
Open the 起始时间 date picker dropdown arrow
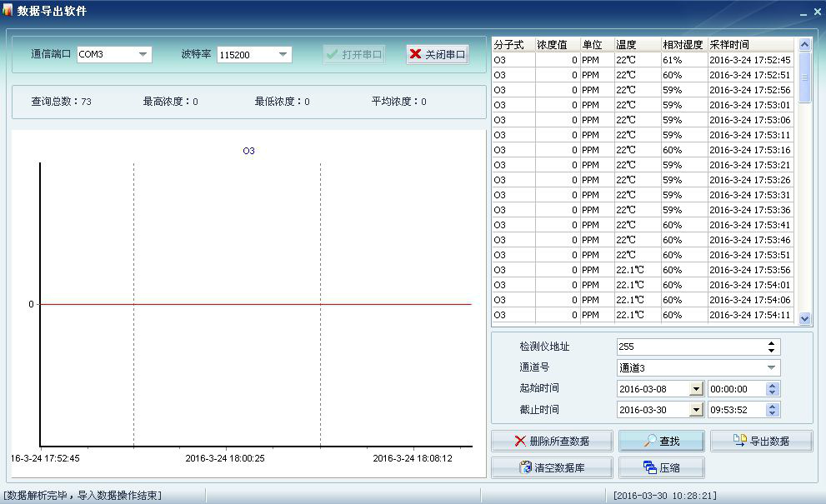[697, 389]
